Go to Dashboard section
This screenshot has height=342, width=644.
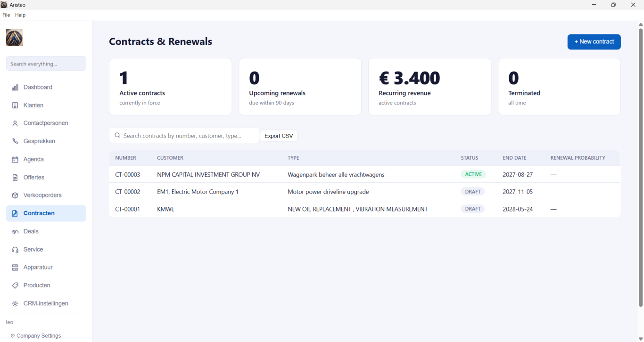point(46,87)
